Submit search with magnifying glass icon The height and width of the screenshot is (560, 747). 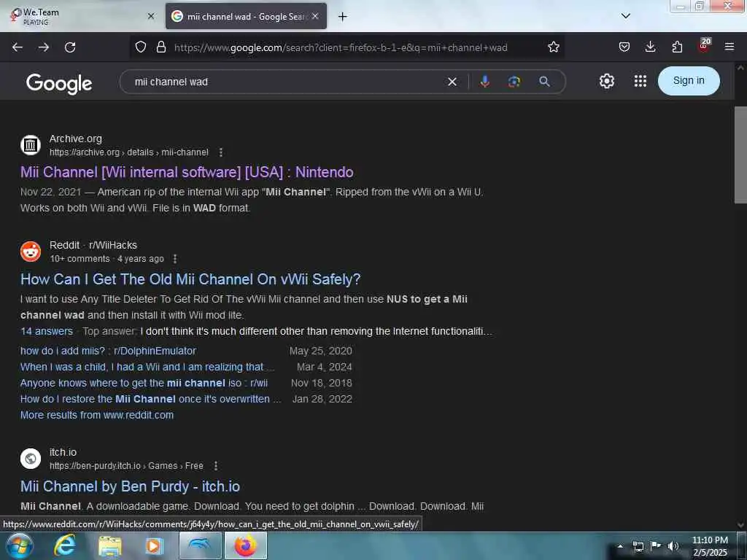pyautogui.click(x=544, y=82)
